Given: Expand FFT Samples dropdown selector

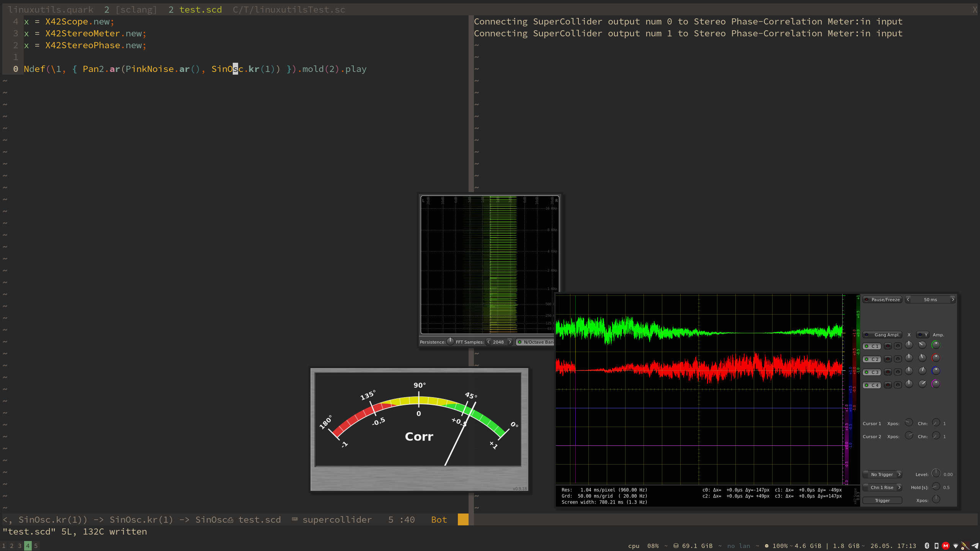Looking at the screenshot, I should [498, 342].
